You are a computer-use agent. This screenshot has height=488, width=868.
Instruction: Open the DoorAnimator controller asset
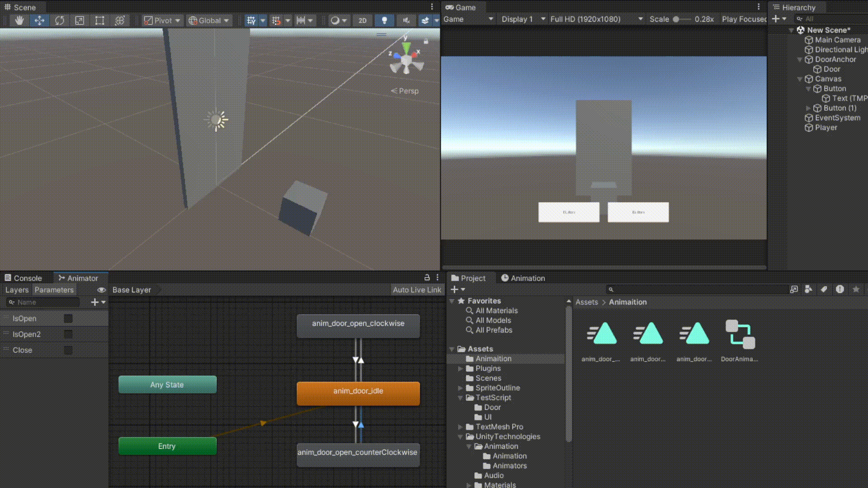coord(740,335)
